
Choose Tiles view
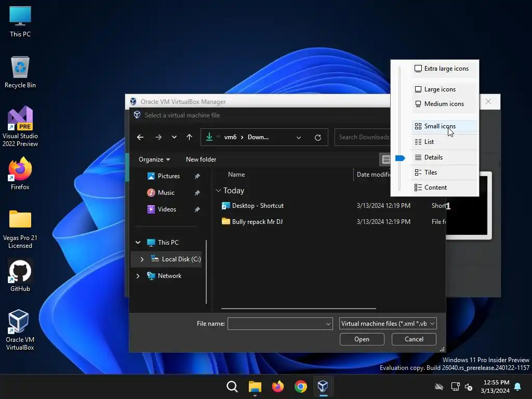(x=444, y=172)
